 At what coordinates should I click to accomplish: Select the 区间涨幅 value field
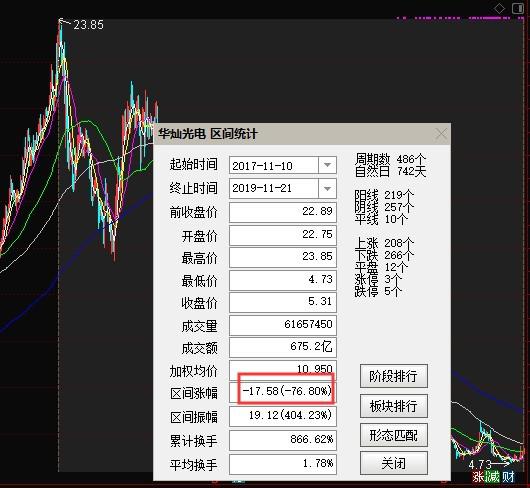tap(283, 392)
